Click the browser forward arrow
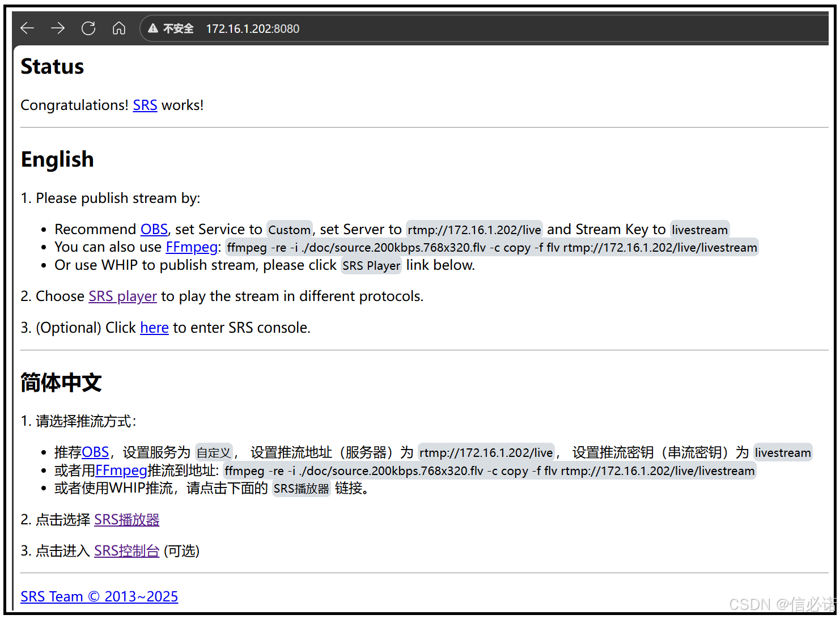 (x=58, y=28)
